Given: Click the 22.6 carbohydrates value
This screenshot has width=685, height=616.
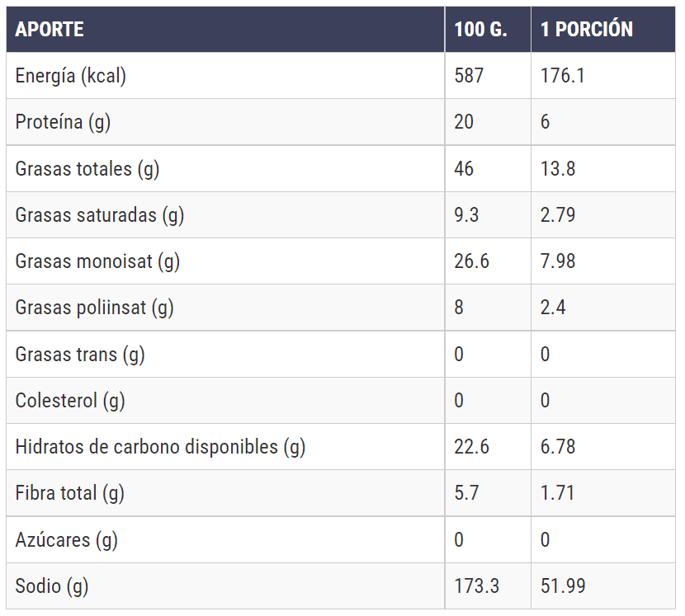Looking at the screenshot, I should tap(471, 447).
